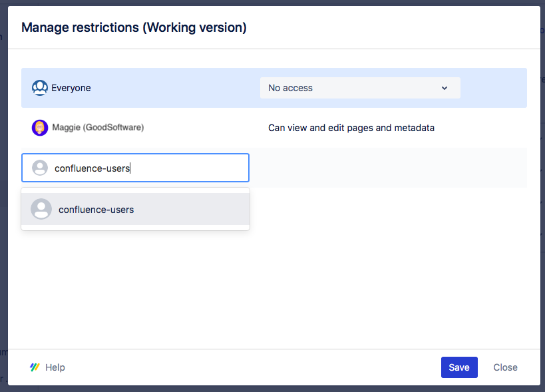Click the user search input field

coord(135,168)
